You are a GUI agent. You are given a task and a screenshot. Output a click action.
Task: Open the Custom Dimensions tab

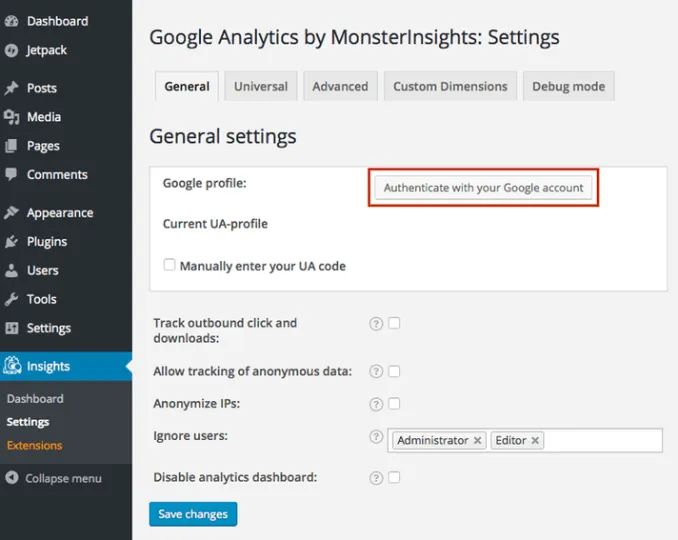tap(449, 86)
